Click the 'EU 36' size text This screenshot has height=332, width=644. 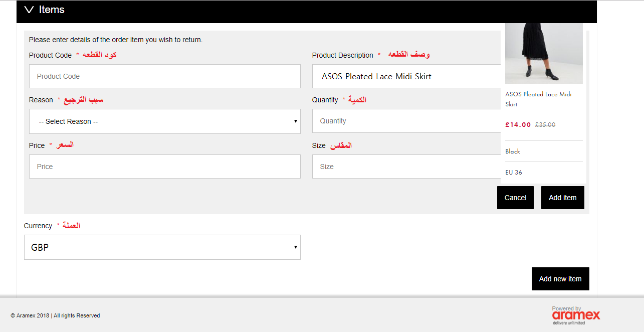pyautogui.click(x=514, y=173)
